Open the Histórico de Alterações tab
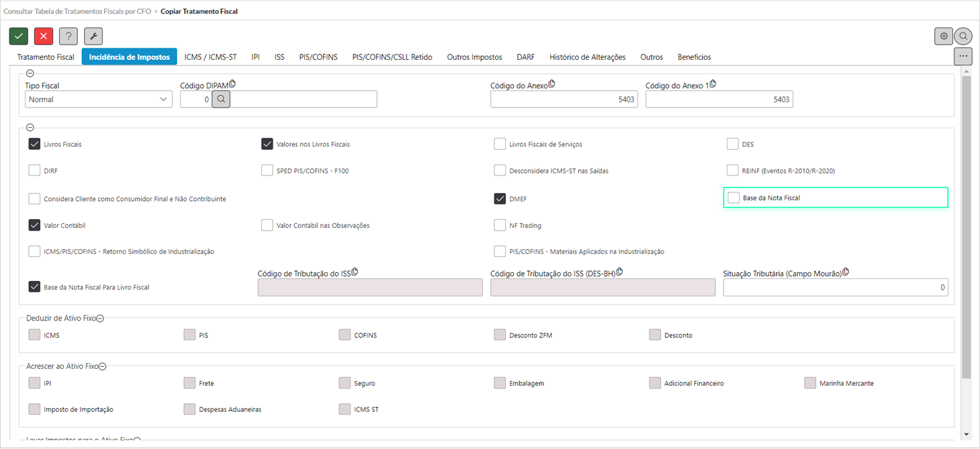The image size is (980, 449). tap(587, 57)
